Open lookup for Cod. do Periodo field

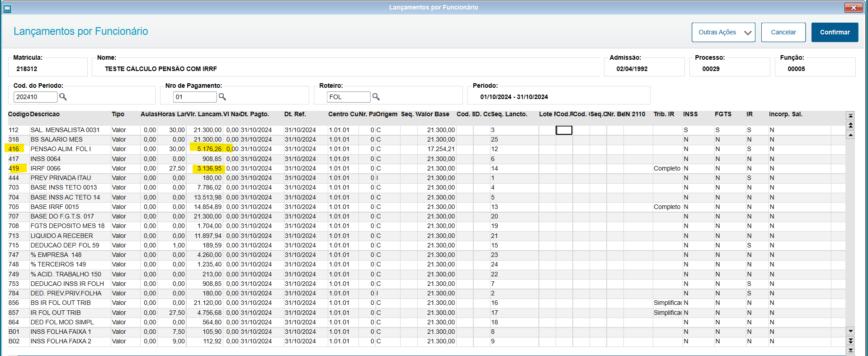pos(63,97)
